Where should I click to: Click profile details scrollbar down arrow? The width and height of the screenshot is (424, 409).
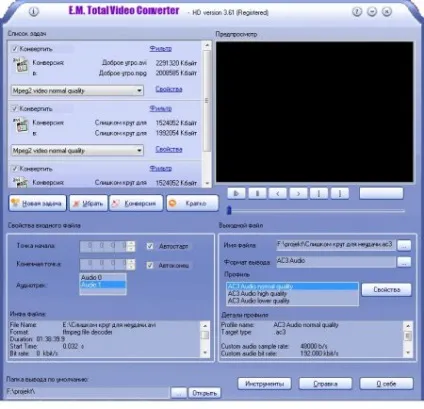[x=408, y=353]
